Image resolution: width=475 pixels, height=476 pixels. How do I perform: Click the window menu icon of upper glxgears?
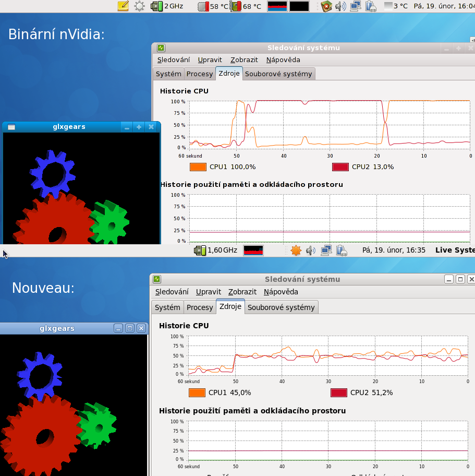click(11, 127)
